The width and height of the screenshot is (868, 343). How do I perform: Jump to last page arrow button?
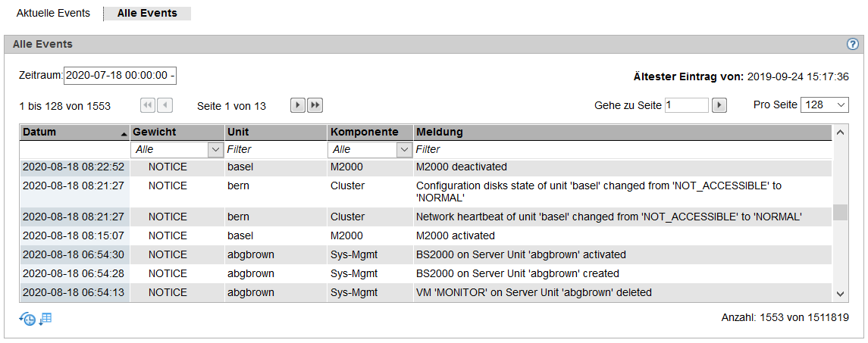(315, 106)
